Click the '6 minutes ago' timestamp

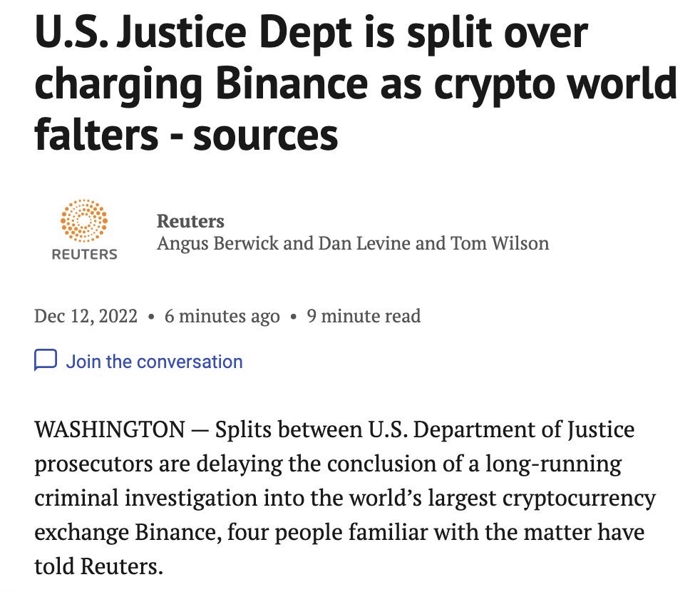coord(222,315)
